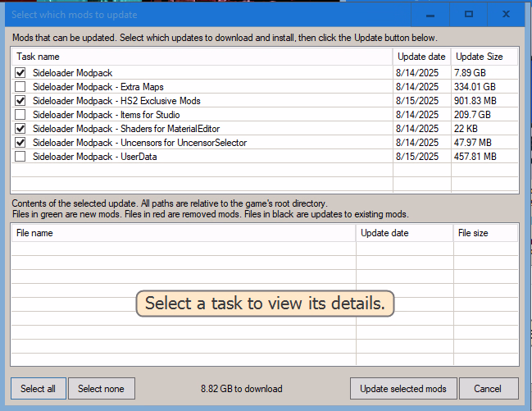Select the Extra Maps row's 334.01 GB size cell

[x=475, y=87]
